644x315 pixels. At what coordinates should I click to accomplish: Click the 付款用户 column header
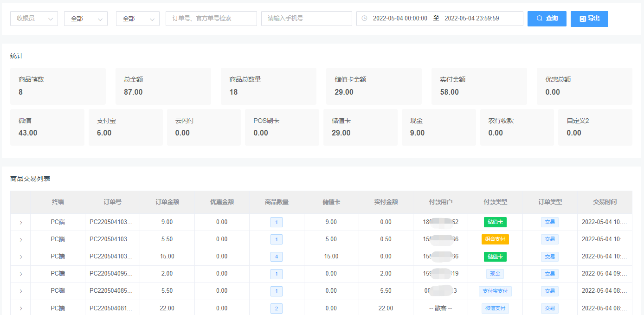(441, 202)
